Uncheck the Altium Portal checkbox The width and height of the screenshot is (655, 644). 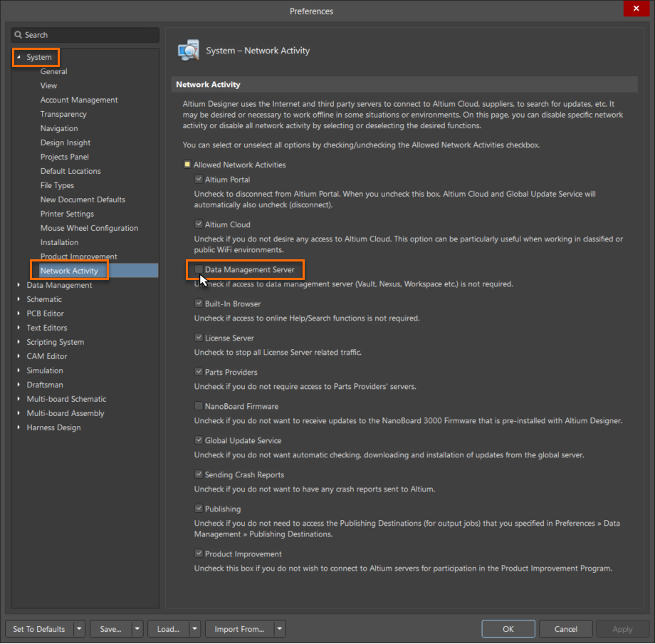[x=199, y=180]
